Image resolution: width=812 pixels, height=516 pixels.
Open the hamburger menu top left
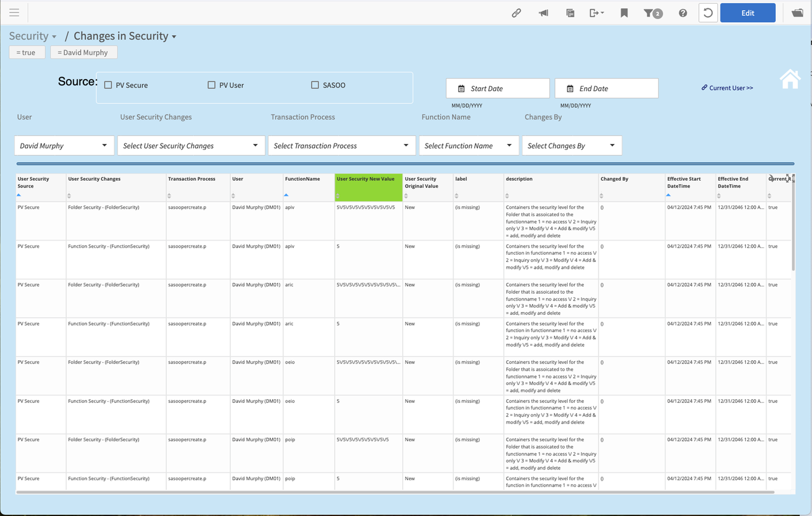pyautogui.click(x=14, y=12)
